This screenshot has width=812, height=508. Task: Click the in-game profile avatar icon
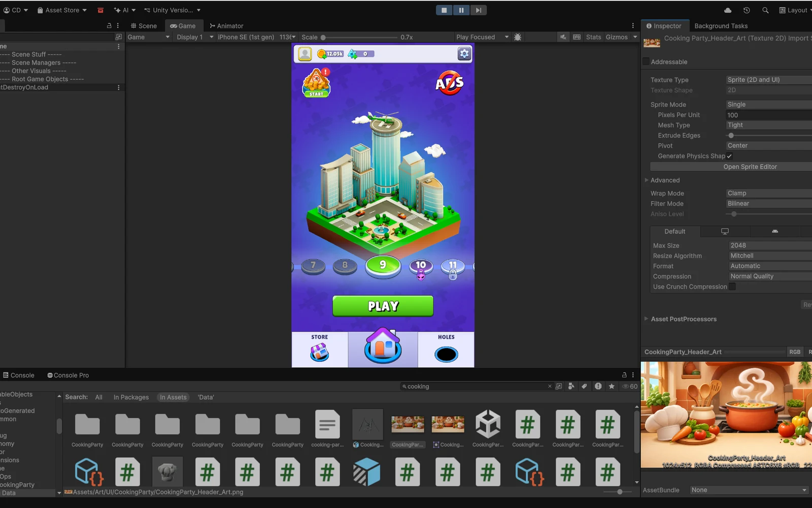click(304, 54)
